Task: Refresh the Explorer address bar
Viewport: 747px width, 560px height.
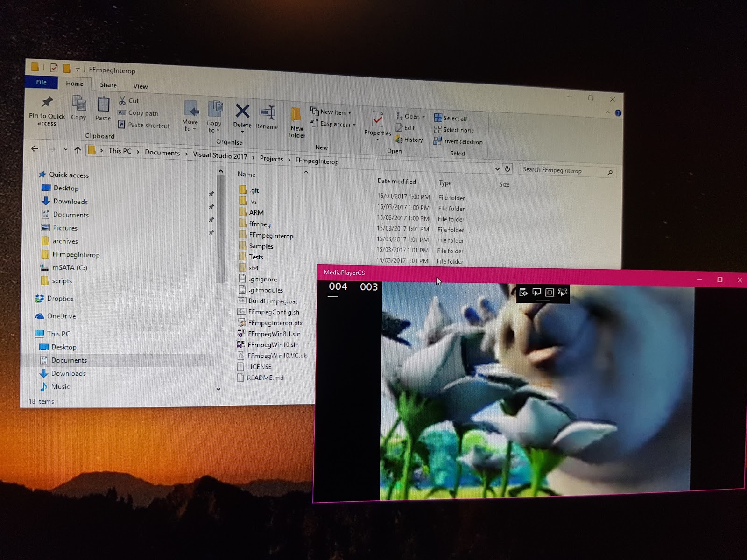Action: [507, 169]
